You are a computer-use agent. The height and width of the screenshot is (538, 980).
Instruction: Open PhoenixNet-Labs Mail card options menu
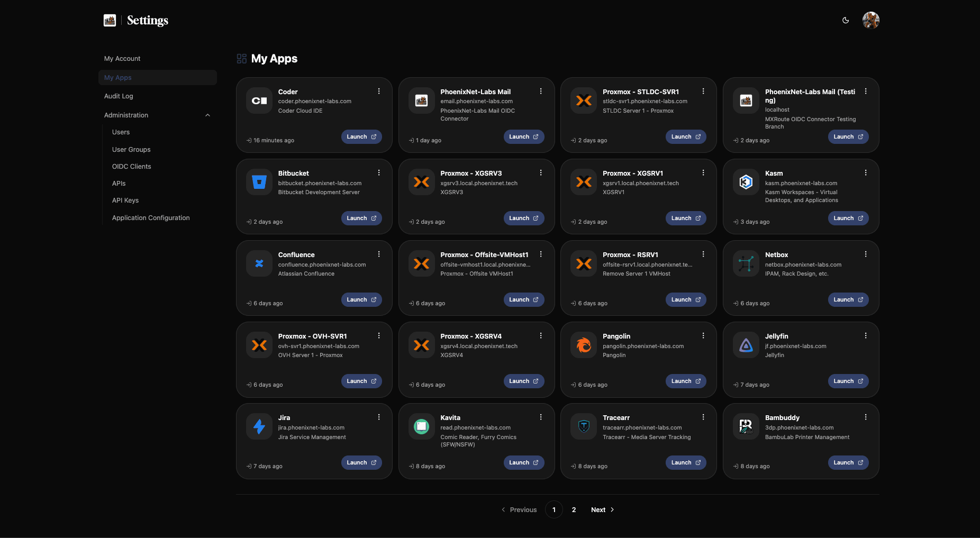[x=541, y=91]
